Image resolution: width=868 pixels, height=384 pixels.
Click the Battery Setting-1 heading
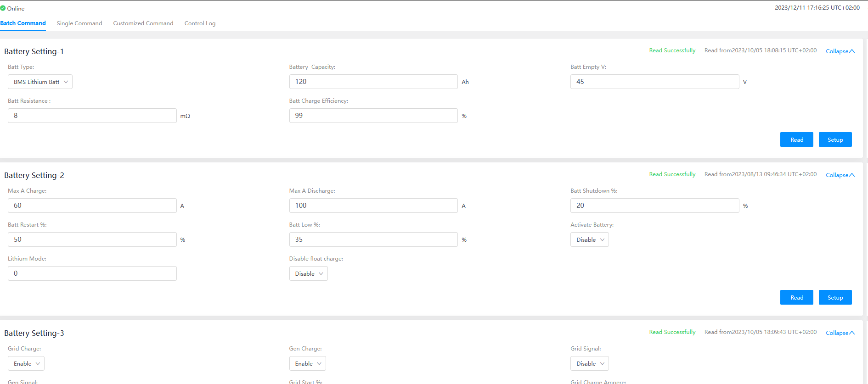coord(34,51)
